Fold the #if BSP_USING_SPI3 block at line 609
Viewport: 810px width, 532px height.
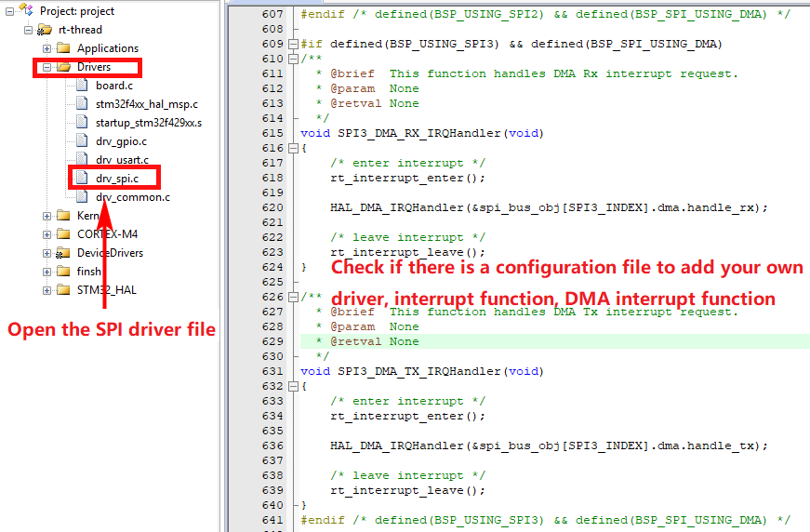[294, 44]
